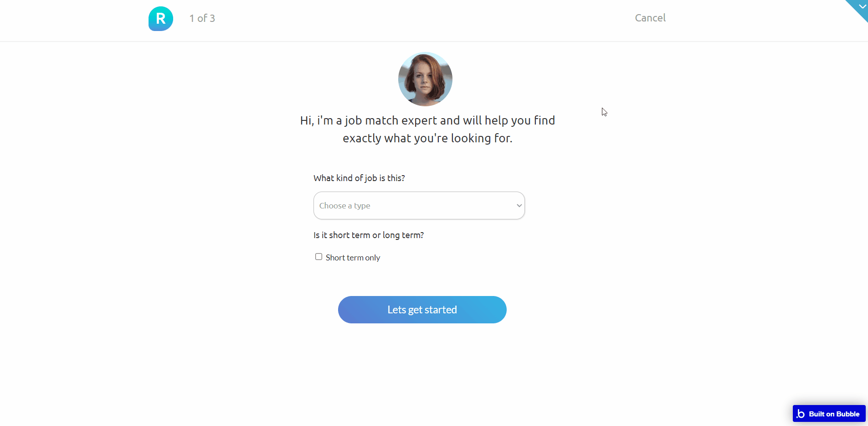This screenshot has width=868, height=426.
Task: Click the 'Is it short term or long term?' label
Action: (369, 235)
